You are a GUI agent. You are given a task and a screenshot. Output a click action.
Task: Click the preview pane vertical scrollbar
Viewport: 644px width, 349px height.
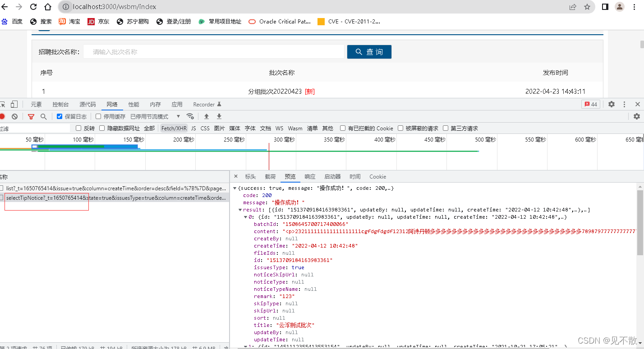tap(640, 222)
